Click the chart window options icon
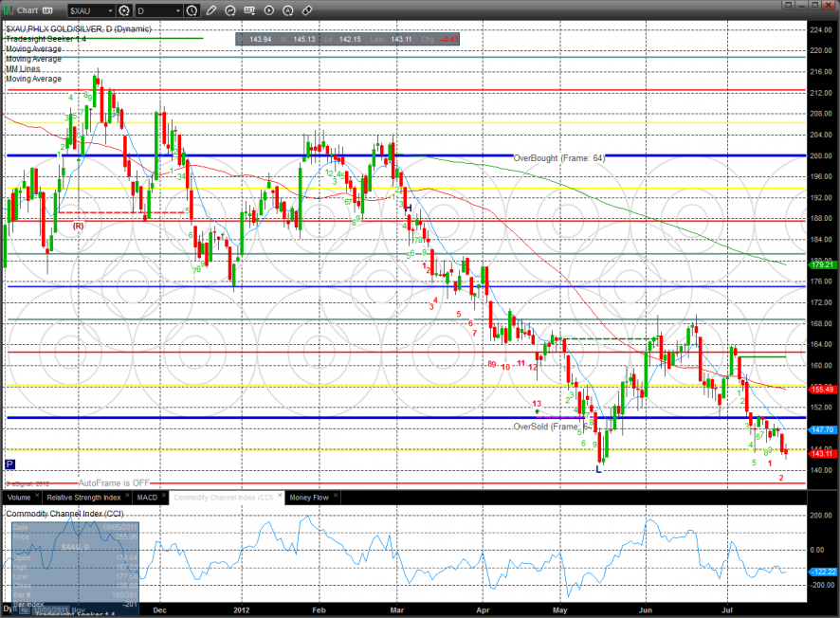 point(47,10)
